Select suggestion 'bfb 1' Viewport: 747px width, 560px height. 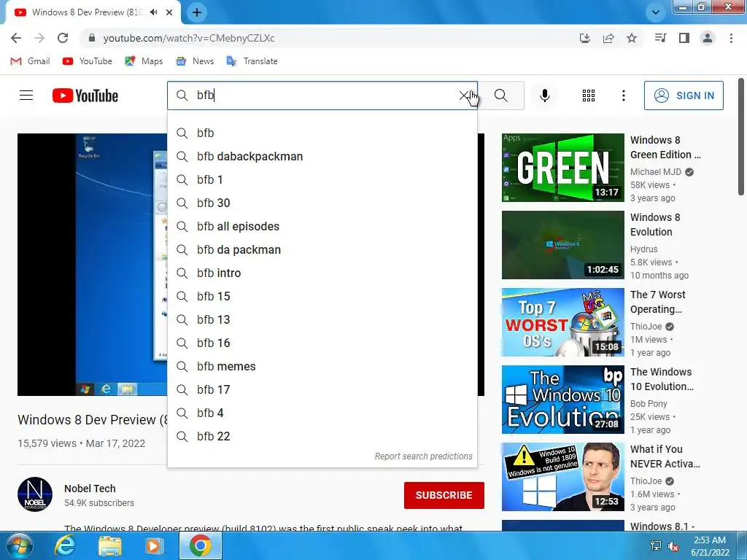322,180
